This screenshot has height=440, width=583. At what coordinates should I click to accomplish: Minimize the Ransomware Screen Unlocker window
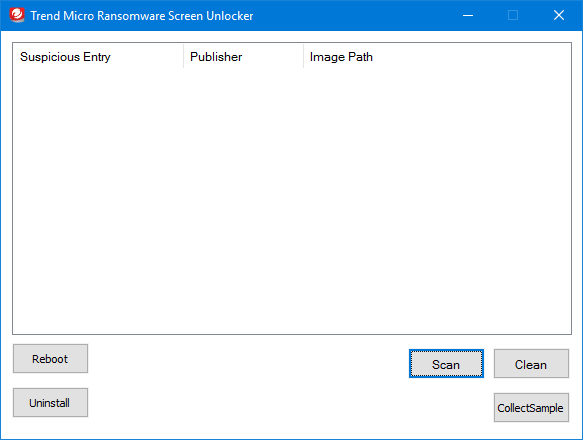click(468, 15)
